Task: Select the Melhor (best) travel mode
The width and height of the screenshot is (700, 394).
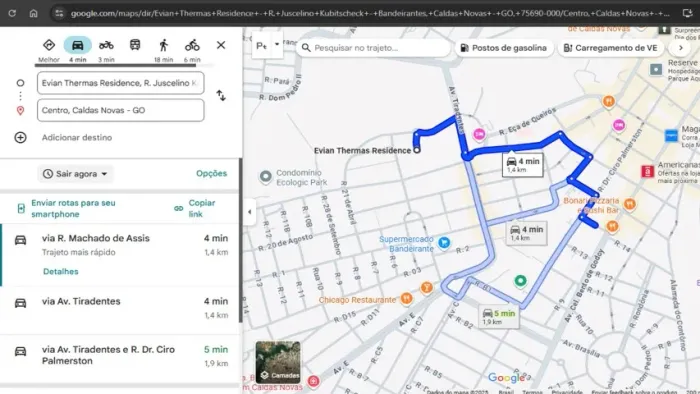Action: [49, 50]
